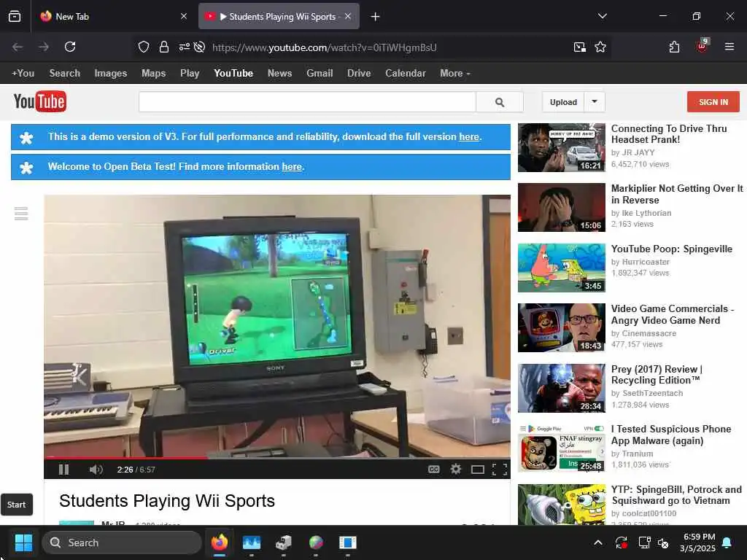Screen dimensions: 747x560
Task: Mute the video with speaker icon
Action: tap(96, 470)
